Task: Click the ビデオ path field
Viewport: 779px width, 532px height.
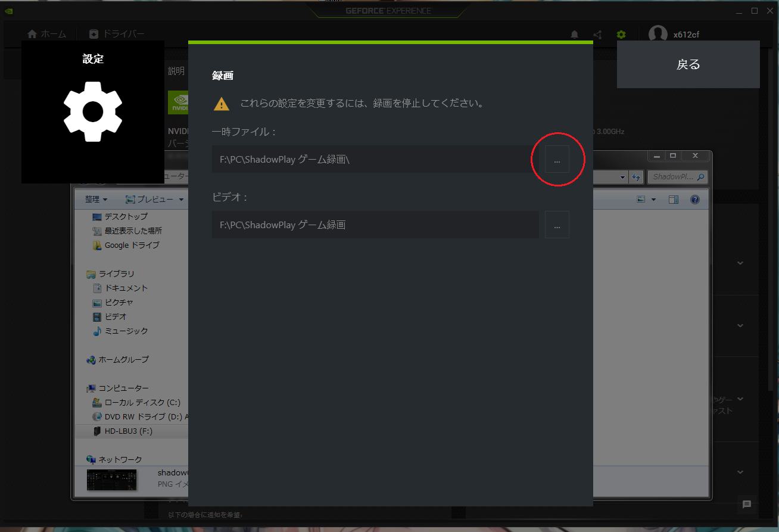Action: pos(375,225)
